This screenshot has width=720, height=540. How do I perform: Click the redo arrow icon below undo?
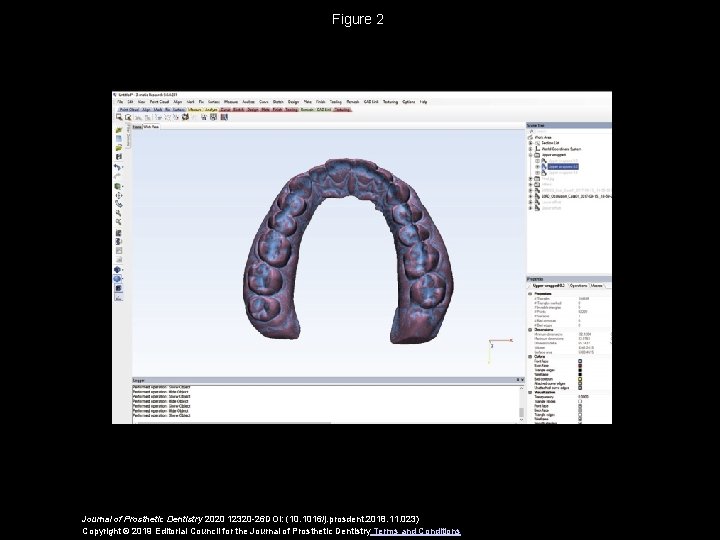pos(117,175)
